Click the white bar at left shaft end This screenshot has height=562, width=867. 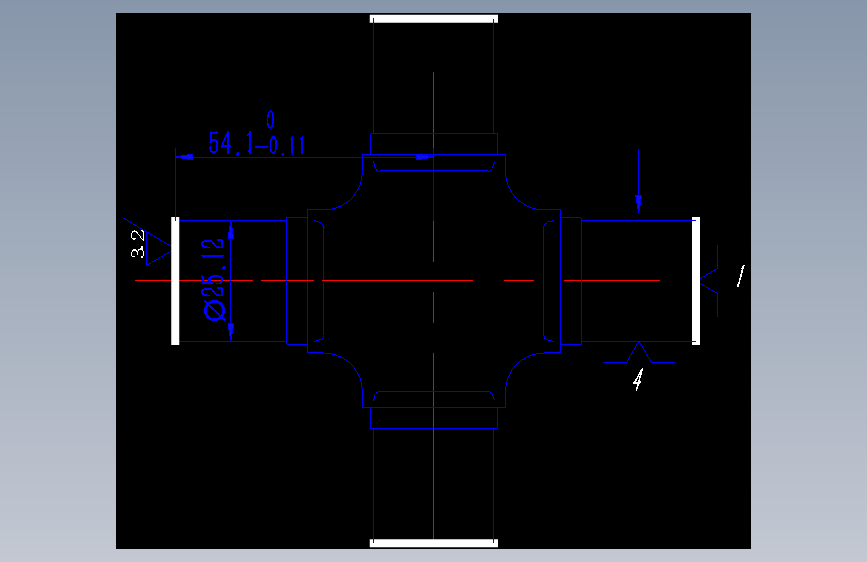pyautogui.click(x=175, y=281)
